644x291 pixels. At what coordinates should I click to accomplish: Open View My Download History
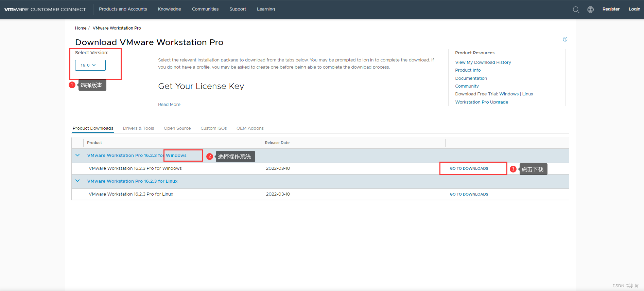point(483,62)
